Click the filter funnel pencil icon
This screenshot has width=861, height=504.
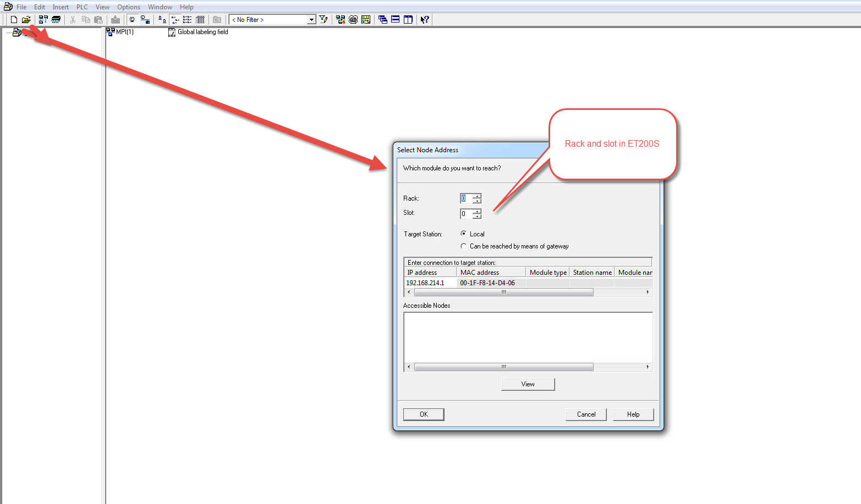coord(323,20)
